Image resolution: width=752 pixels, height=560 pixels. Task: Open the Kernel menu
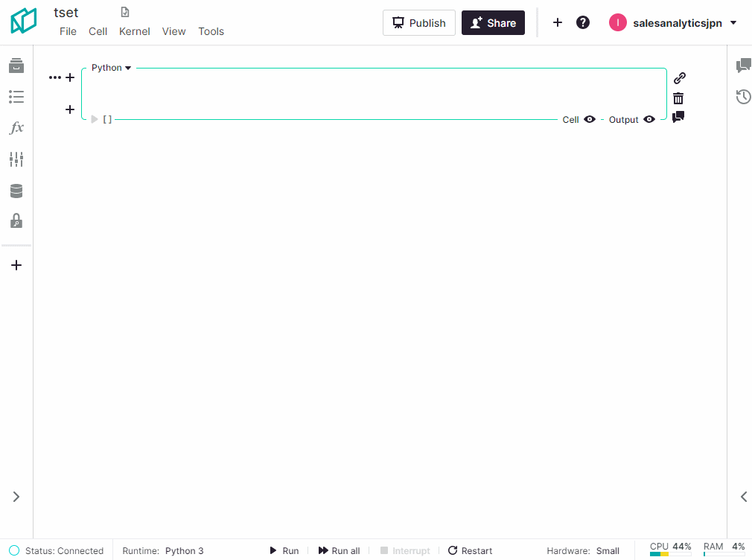tap(134, 31)
